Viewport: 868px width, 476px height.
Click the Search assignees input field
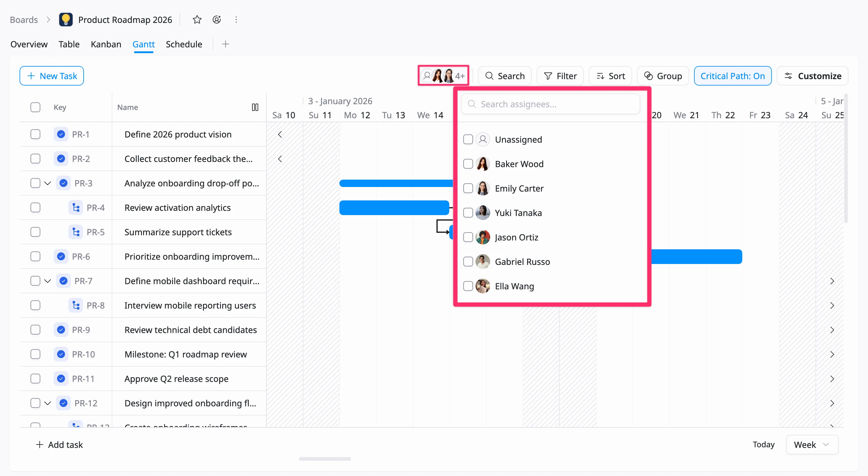(550, 104)
